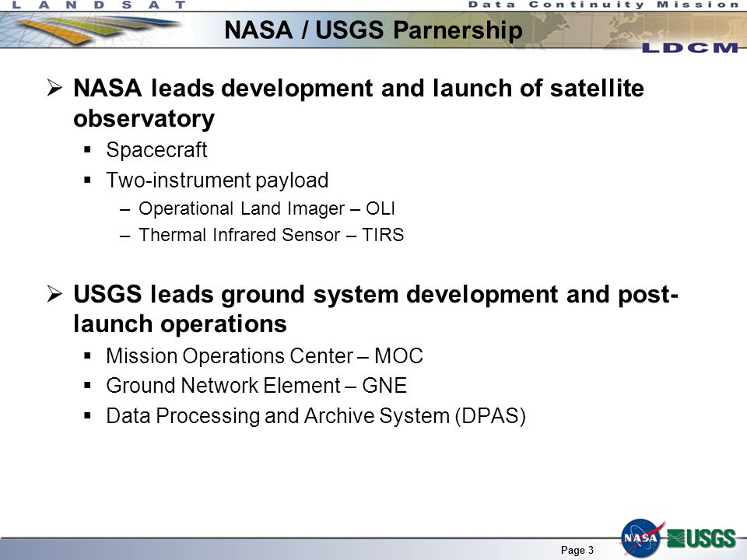Select the slide title 'NASA / USGS Parnership'
This screenshot has height=560, width=747.
click(x=373, y=30)
